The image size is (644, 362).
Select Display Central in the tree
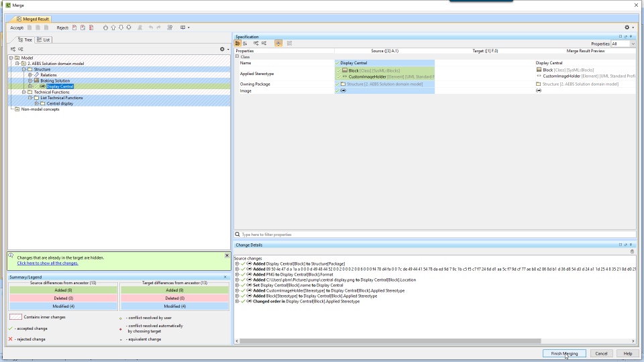(60, 86)
